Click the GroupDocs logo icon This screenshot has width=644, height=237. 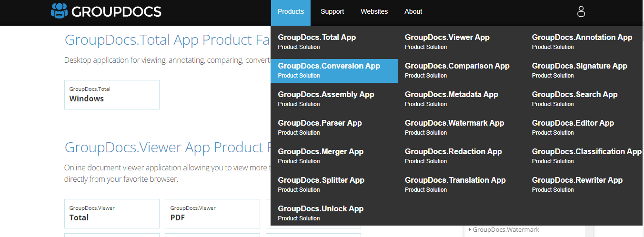point(59,11)
